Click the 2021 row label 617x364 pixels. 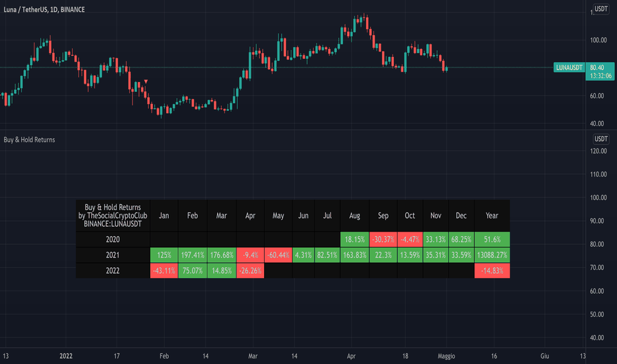point(113,255)
